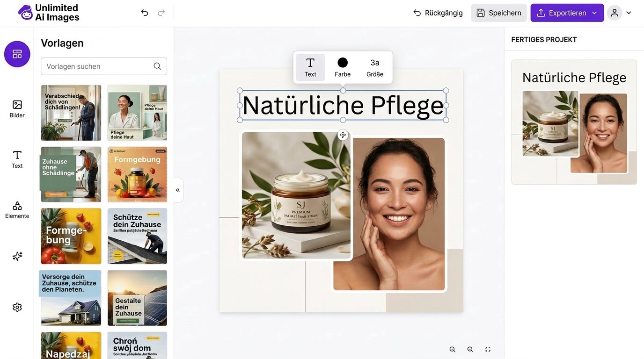Click the redo arrow icon
The width and height of the screenshot is (644, 359).
[x=161, y=13]
